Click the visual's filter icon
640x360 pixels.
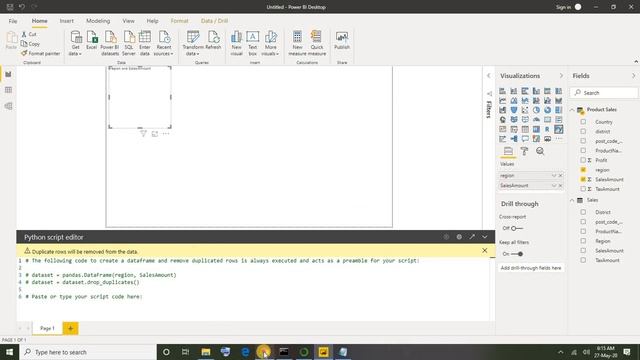pyautogui.click(x=143, y=133)
